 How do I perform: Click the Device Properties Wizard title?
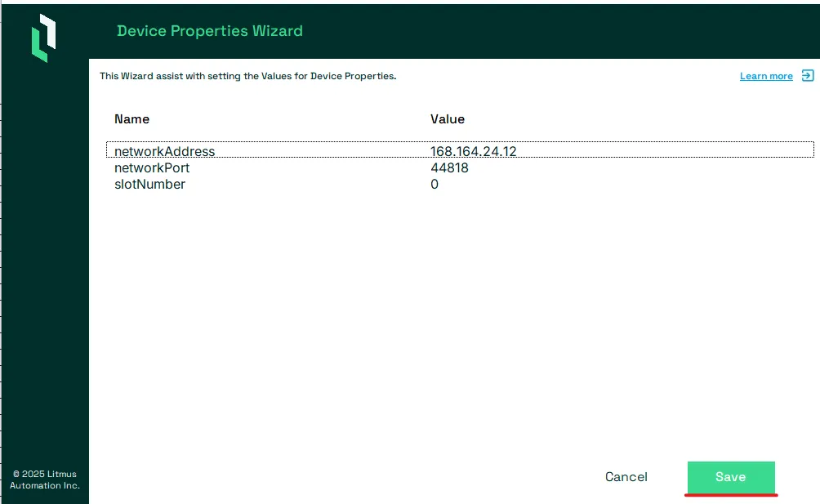(210, 31)
